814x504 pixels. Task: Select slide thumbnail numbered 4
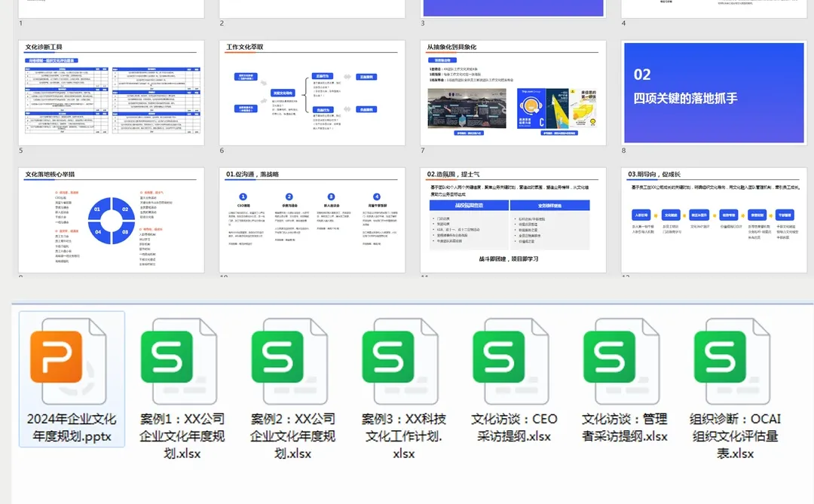point(713,6)
